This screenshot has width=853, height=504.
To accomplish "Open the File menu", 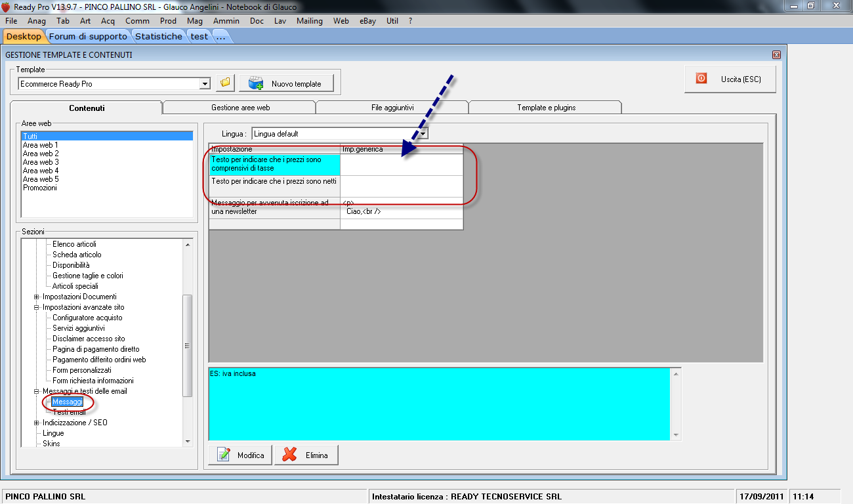I will click(11, 21).
